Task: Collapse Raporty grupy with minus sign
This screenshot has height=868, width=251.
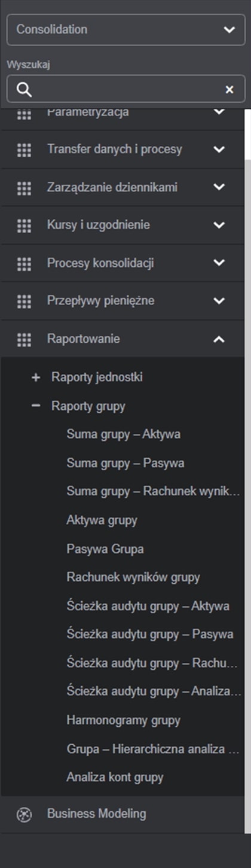Action: (36, 406)
